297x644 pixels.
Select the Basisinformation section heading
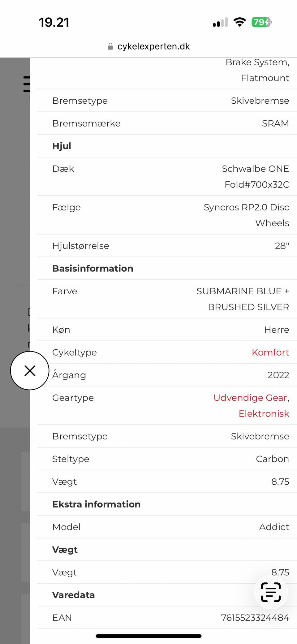tap(93, 268)
